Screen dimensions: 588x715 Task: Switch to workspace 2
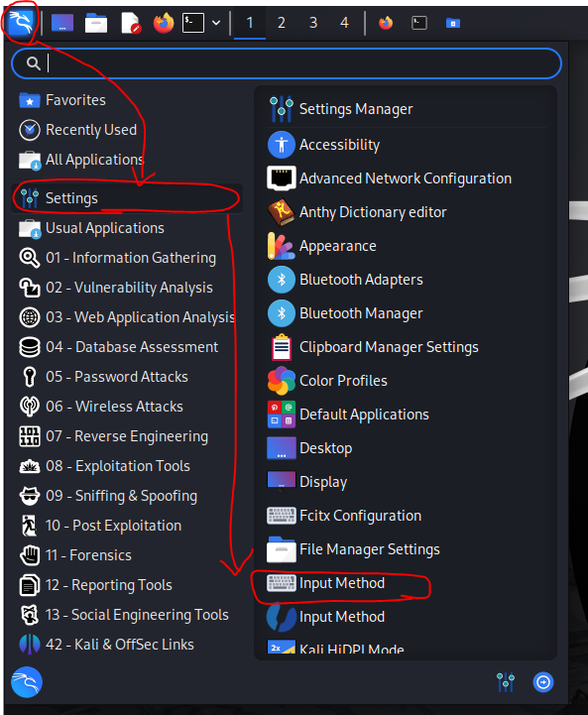[x=282, y=23]
